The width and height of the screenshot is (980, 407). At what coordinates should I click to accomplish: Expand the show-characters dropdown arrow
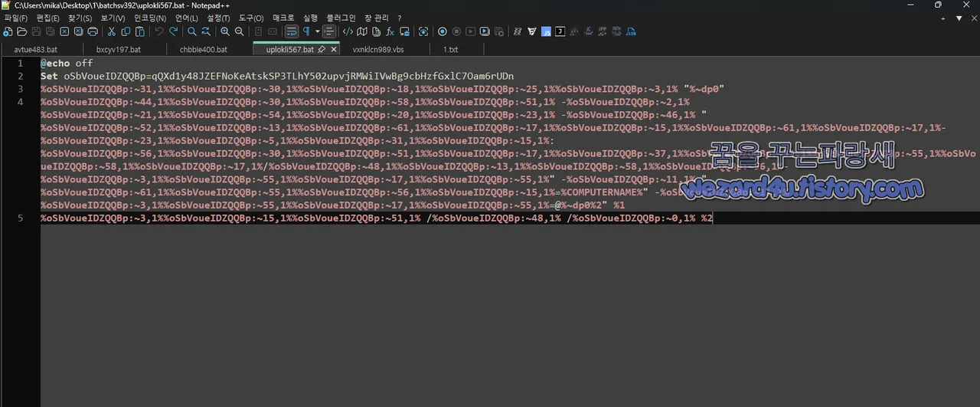point(317,31)
